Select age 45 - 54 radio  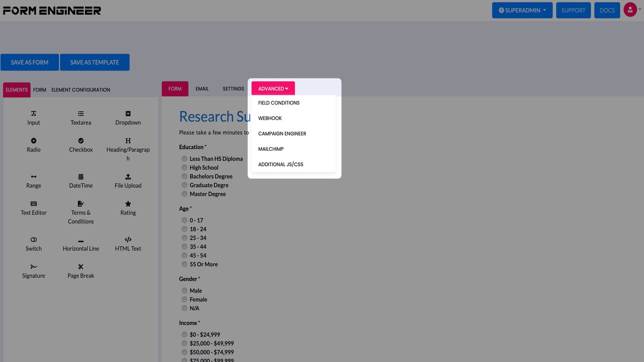[185, 255]
